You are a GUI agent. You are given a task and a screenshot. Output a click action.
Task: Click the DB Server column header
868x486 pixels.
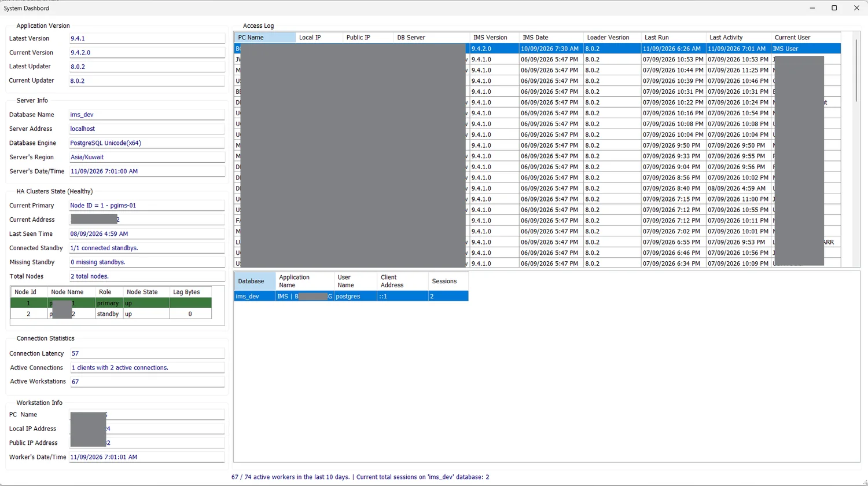coord(431,38)
